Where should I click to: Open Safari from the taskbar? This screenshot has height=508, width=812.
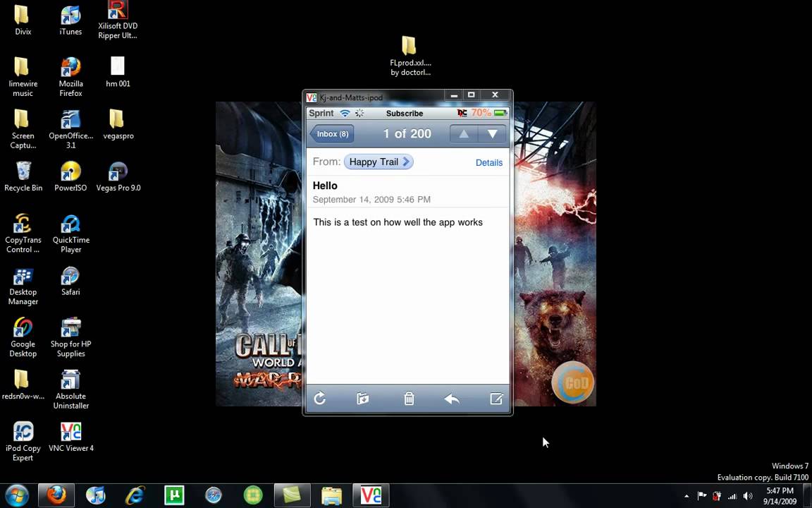coord(214,495)
